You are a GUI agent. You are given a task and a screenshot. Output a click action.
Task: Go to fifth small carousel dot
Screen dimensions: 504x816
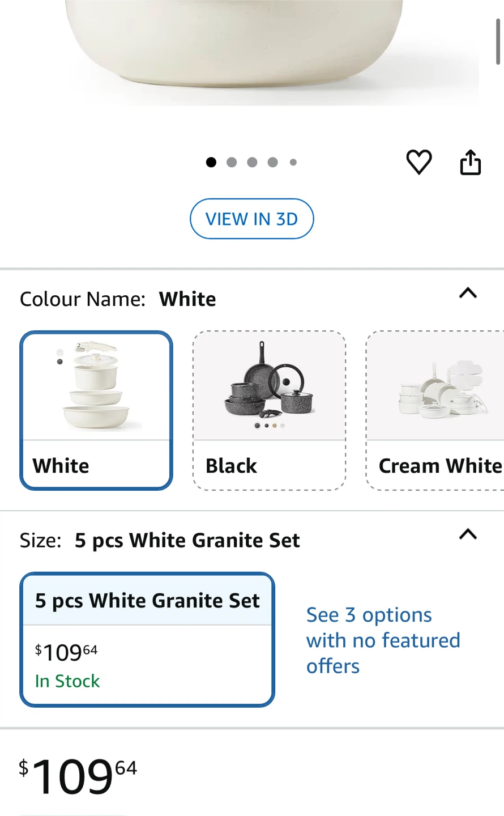pos(293,163)
